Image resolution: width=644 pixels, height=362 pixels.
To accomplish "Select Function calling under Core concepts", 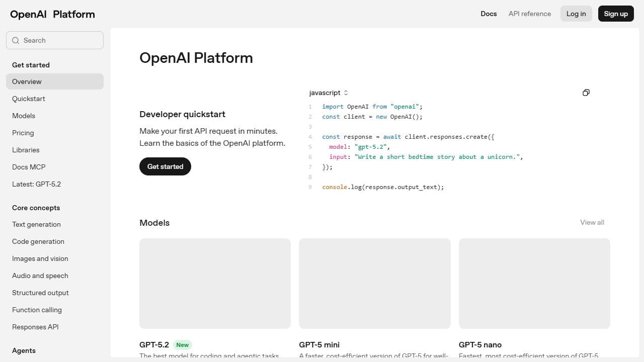I will coord(37,310).
